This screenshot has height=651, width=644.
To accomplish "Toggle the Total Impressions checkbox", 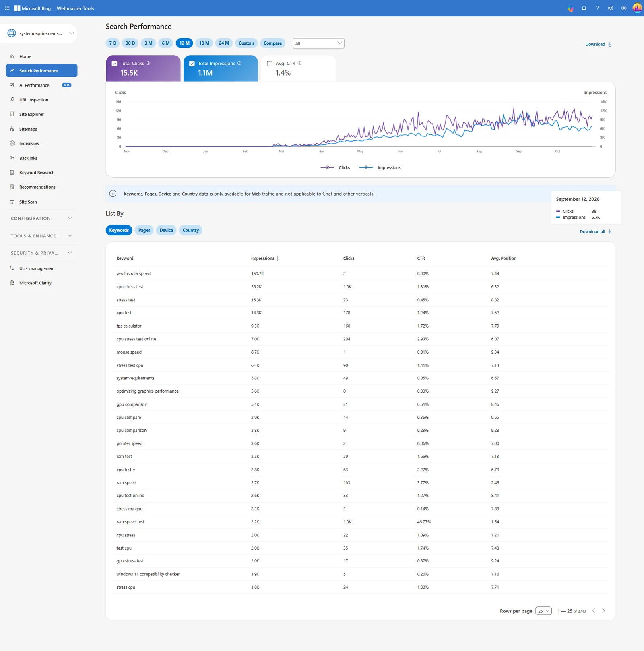I will pyautogui.click(x=192, y=64).
